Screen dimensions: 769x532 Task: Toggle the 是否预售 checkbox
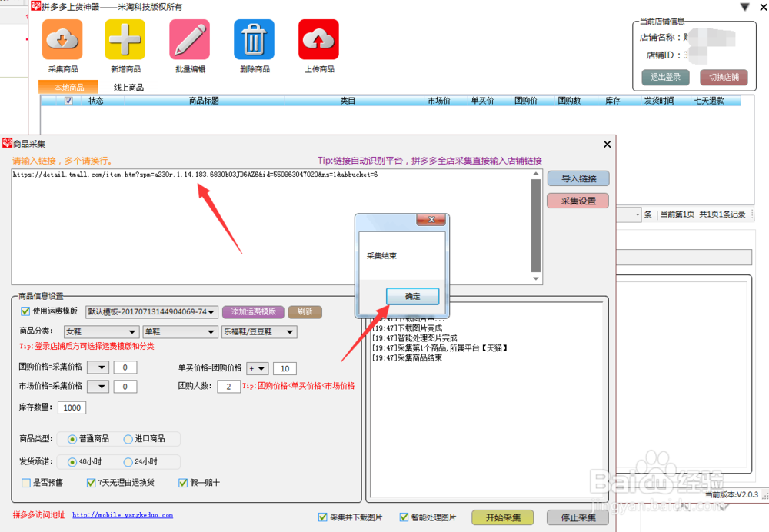pos(26,483)
